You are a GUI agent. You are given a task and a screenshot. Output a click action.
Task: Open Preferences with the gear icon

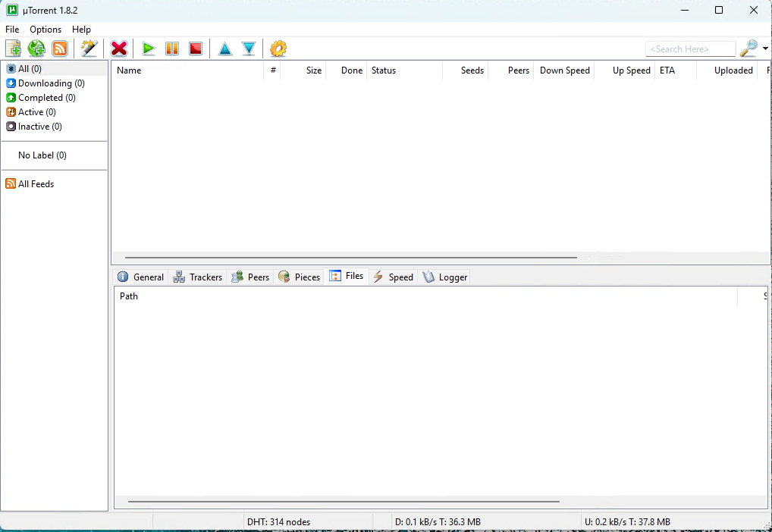pyautogui.click(x=278, y=49)
